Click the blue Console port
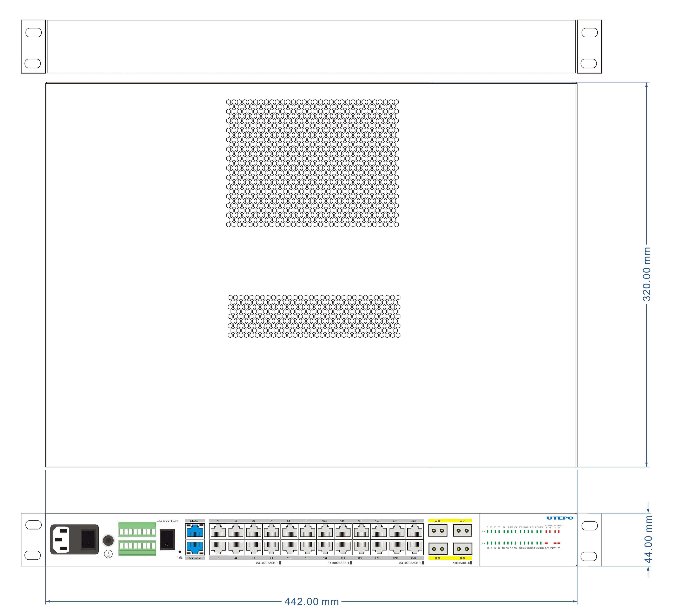This screenshot has width=675, height=616. click(x=195, y=548)
